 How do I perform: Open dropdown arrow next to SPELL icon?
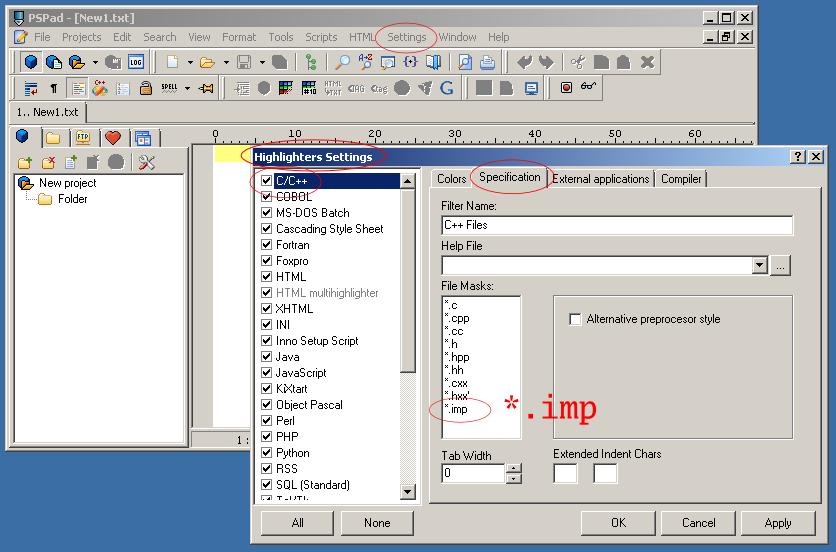click(188, 88)
